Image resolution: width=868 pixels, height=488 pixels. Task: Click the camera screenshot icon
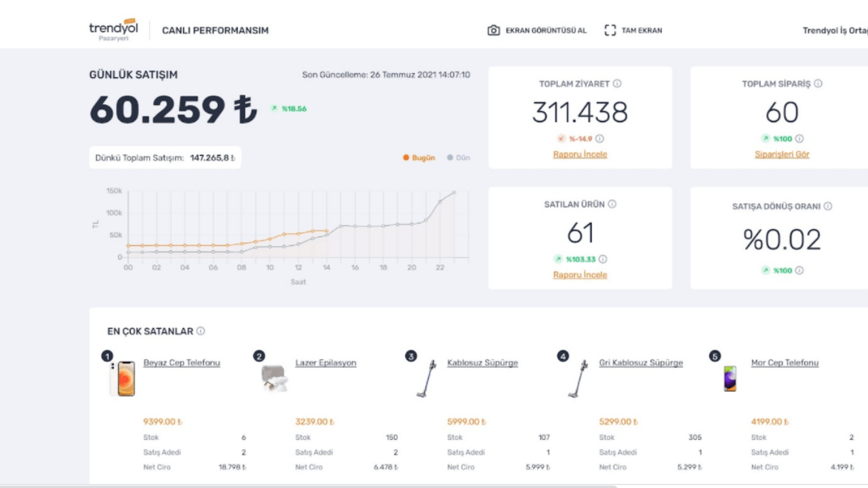pos(494,30)
